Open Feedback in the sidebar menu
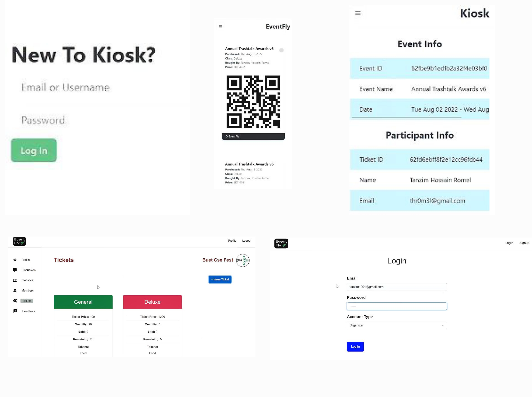This screenshot has width=532, height=397. click(29, 311)
